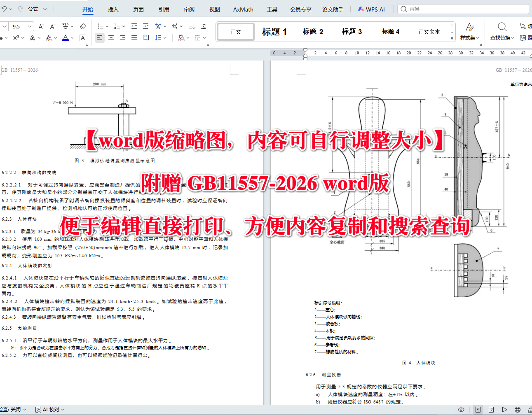Open the 会员专享 tab

point(301,9)
